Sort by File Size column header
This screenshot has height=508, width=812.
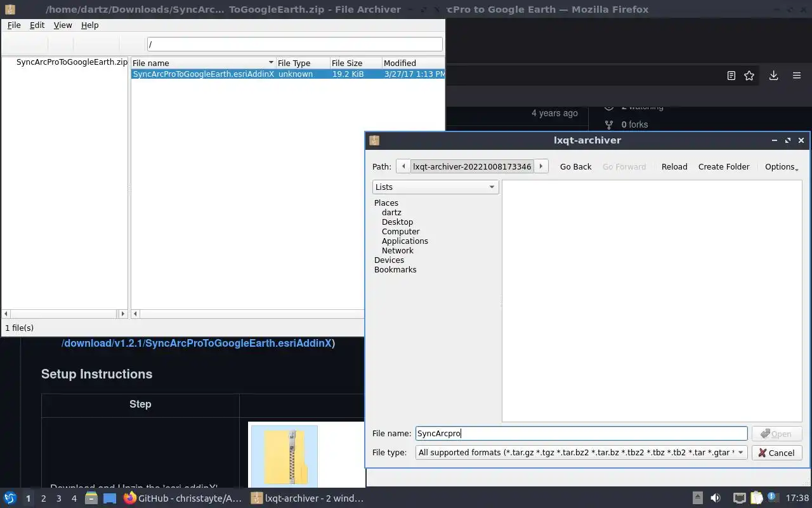click(356, 63)
